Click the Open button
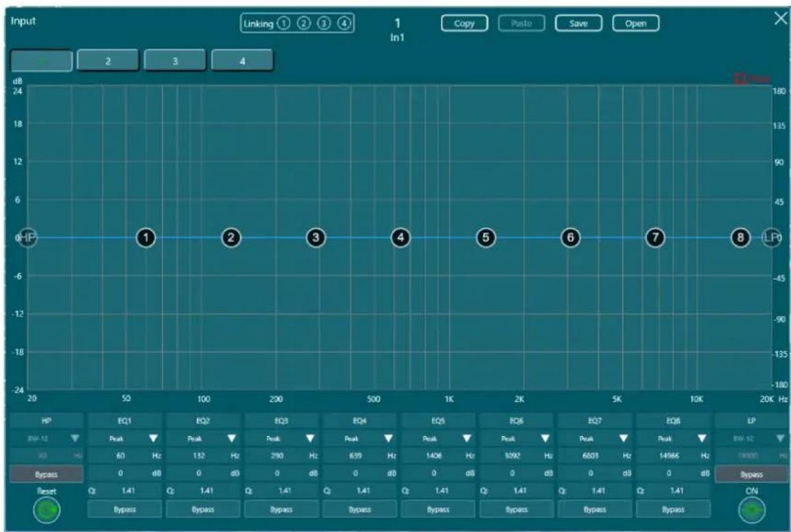Screen dimensions: 791x532 tap(636, 23)
